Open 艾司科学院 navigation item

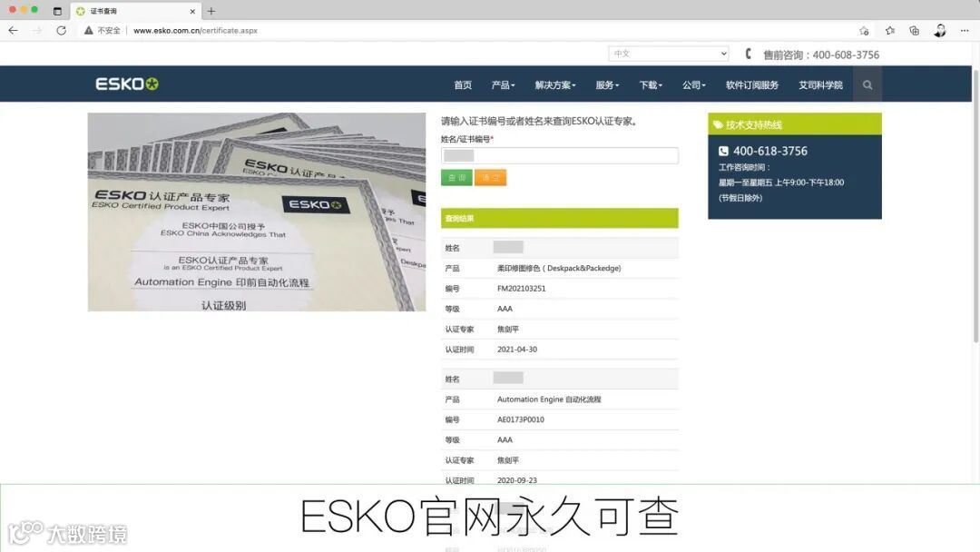(820, 85)
